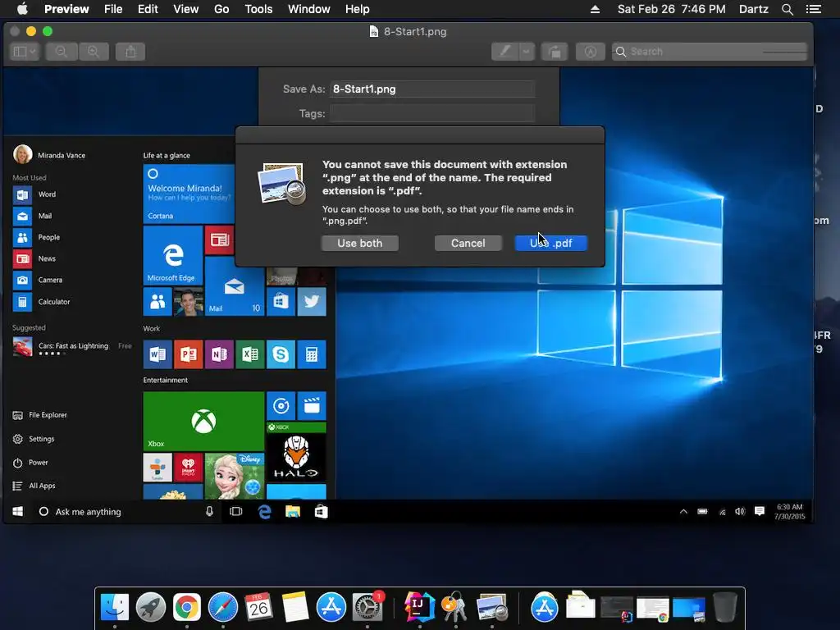Screen dimensions: 840x630
Task: Open the Tools menu
Action: (x=258, y=9)
